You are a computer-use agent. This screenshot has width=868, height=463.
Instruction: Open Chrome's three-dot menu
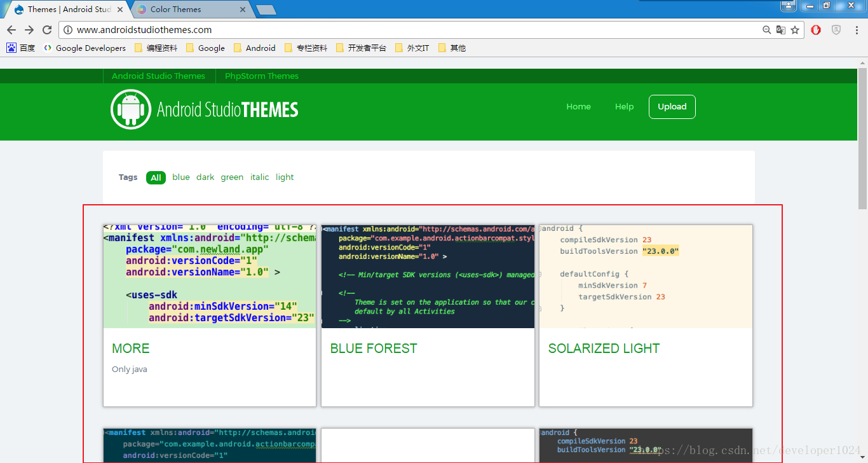point(856,30)
